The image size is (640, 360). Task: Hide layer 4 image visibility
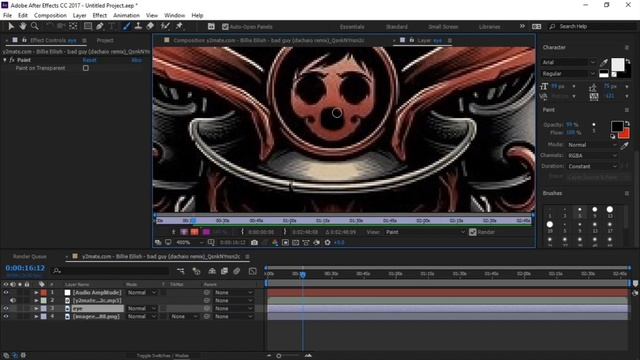[6, 316]
